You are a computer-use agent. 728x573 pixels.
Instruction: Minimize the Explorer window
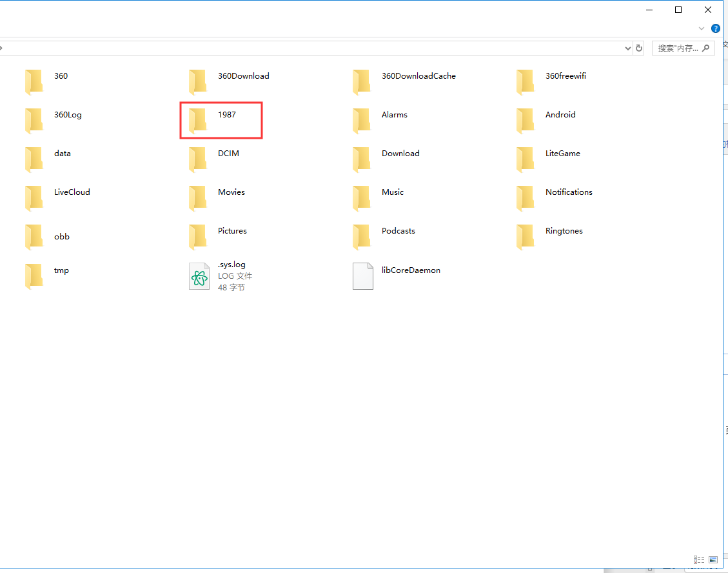649,10
